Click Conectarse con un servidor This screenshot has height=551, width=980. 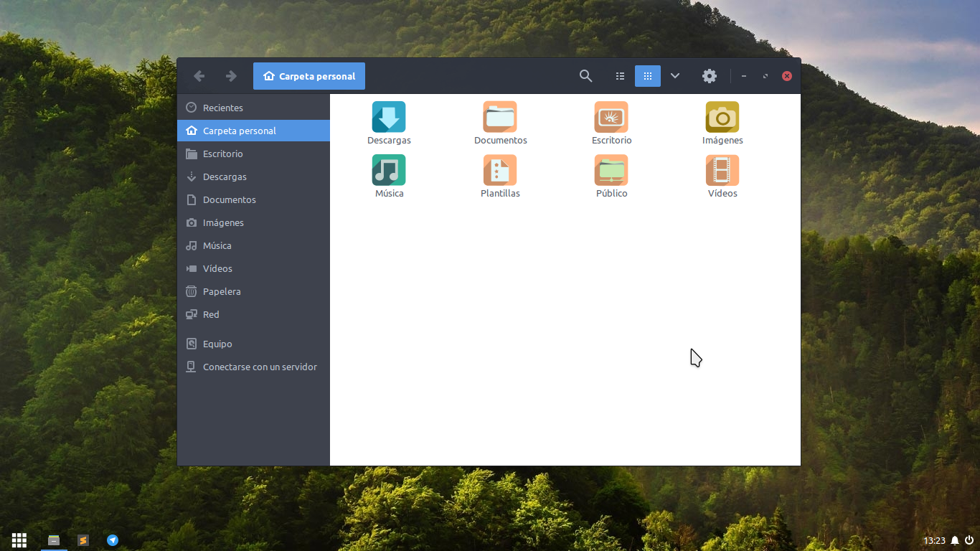click(x=253, y=367)
